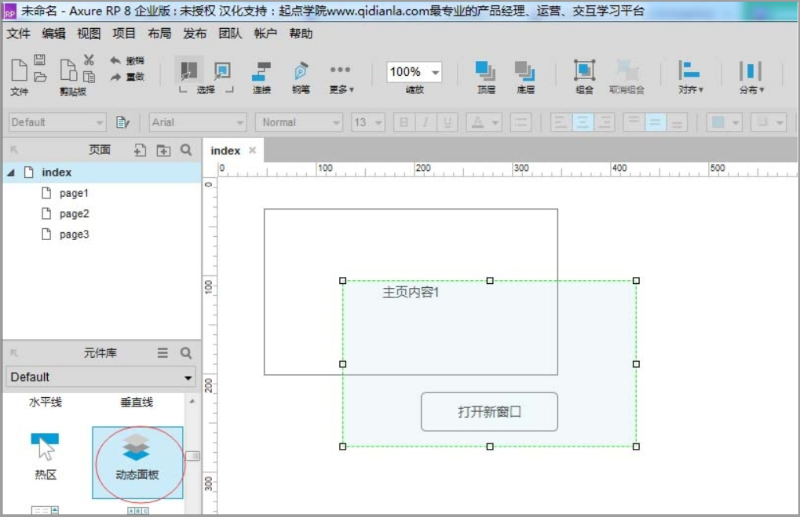Screen dimensions: 800x517
Task: Select page2 in the page tree
Action: (x=73, y=214)
